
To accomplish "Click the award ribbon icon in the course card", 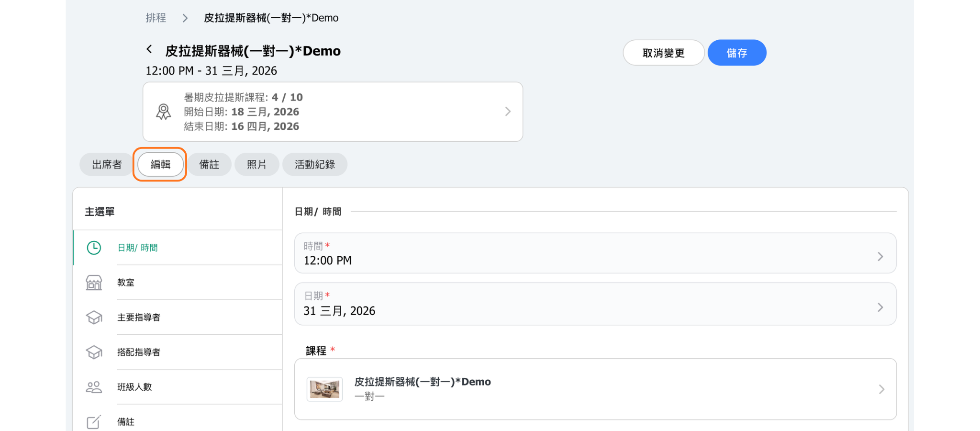I will point(163,112).
